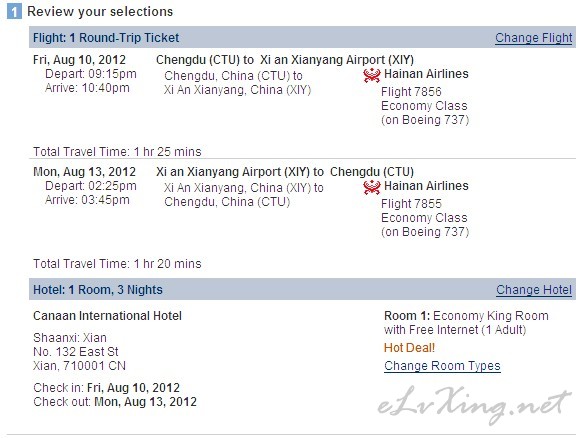Click Total Travel Time: 1 hr 25 mins
Viewport: 582px width, 438px height.
click(x=117, y=152)
